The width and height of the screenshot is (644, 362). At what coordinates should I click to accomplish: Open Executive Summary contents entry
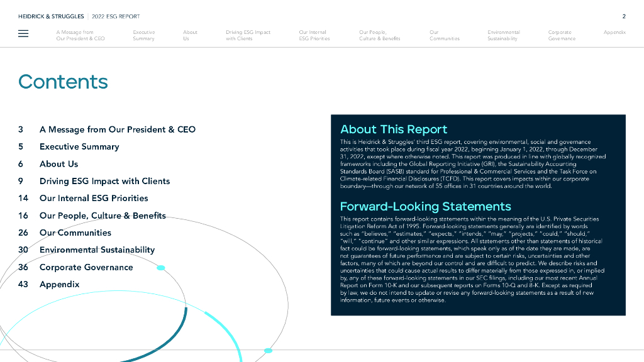tap(79, 147)
